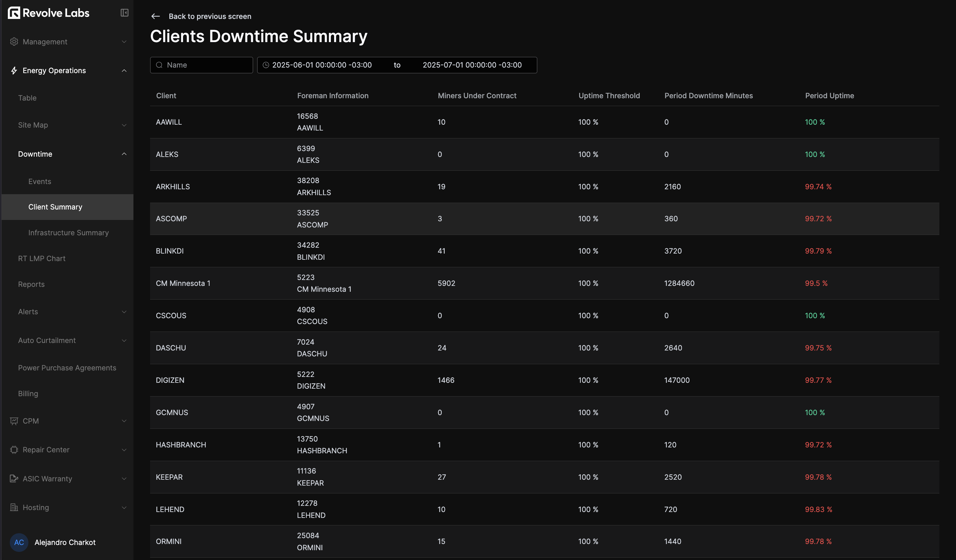Click the Alejandro Charkot profile avatar
The image size is (956, 560).
19,542
